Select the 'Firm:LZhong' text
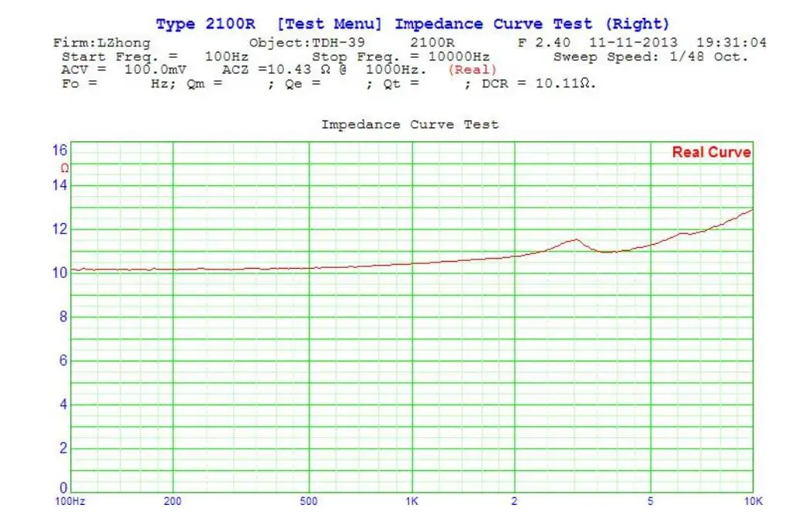Screen dimensions: 809x532 [x=102, y=42]
